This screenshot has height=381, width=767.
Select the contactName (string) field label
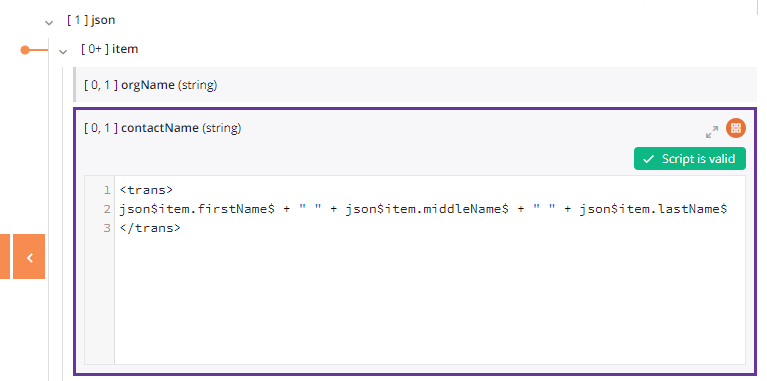162,128
